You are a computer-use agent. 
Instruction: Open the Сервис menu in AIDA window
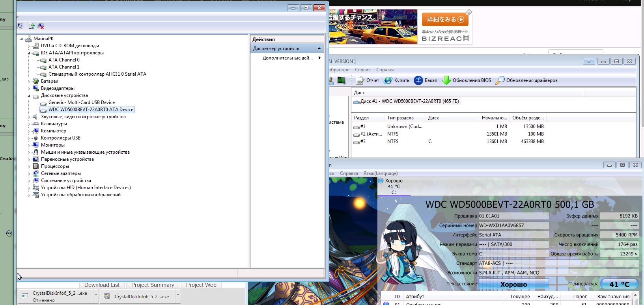(362, 70)
